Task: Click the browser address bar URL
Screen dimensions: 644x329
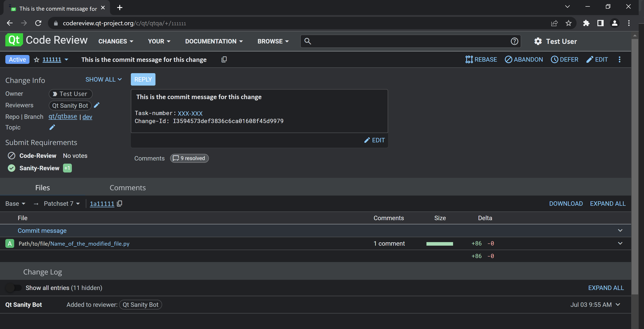Action: 124,23
